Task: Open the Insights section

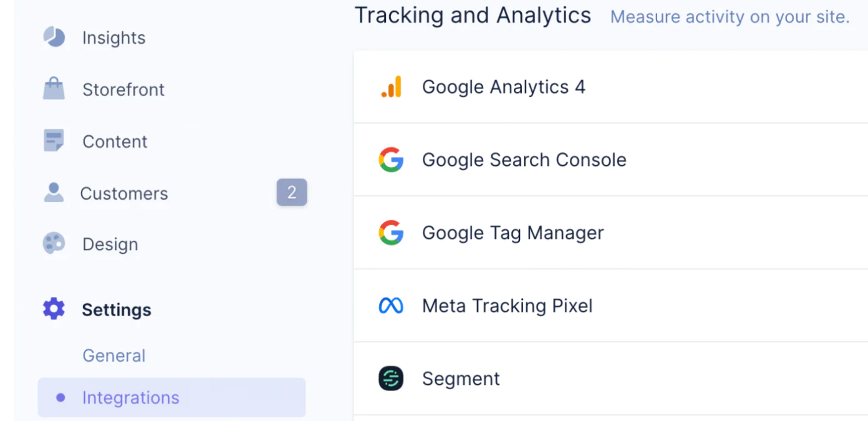Action: point(113,37)
